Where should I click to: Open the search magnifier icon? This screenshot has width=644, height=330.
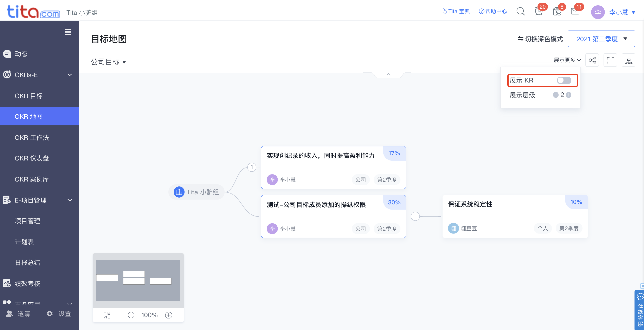(x=521, y=12)
